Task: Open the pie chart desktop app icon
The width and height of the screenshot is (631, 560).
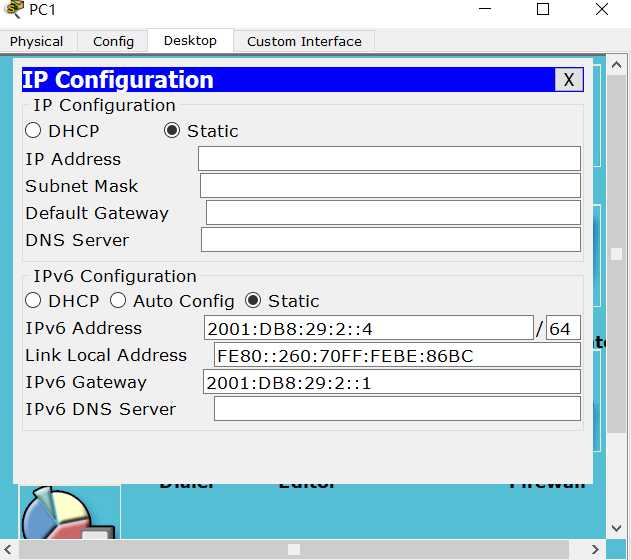Action: (x=70, y=512)
